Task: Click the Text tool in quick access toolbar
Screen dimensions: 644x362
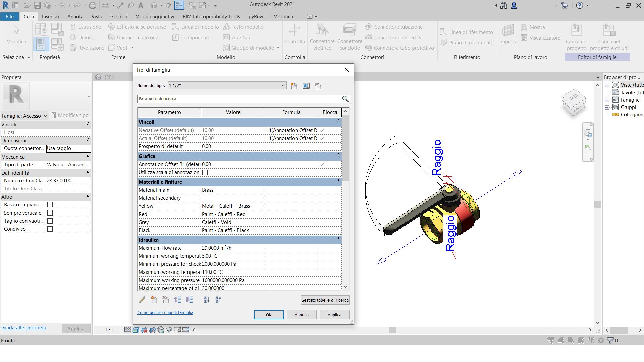Action: pos(141,5)
